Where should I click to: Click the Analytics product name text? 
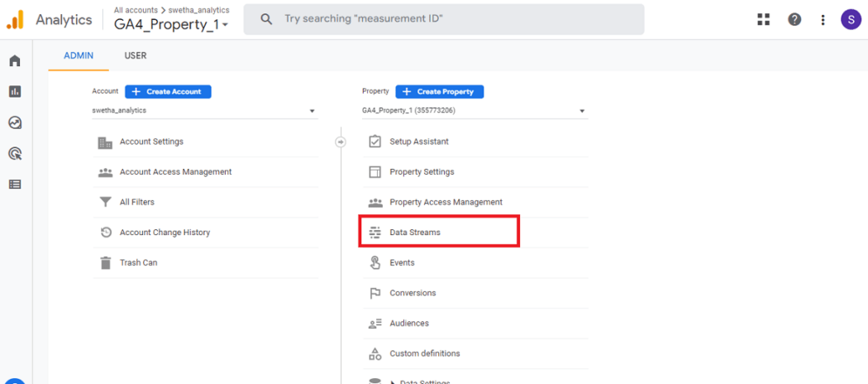click(64, 19)
